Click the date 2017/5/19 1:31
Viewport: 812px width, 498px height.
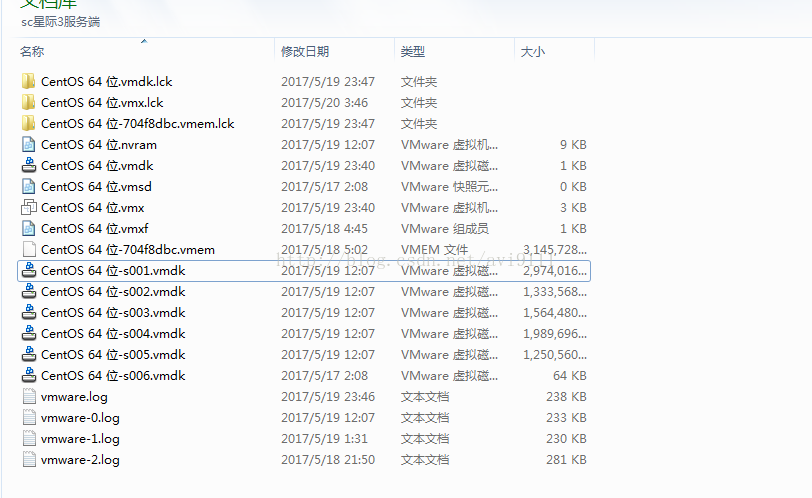click(325, 438)
